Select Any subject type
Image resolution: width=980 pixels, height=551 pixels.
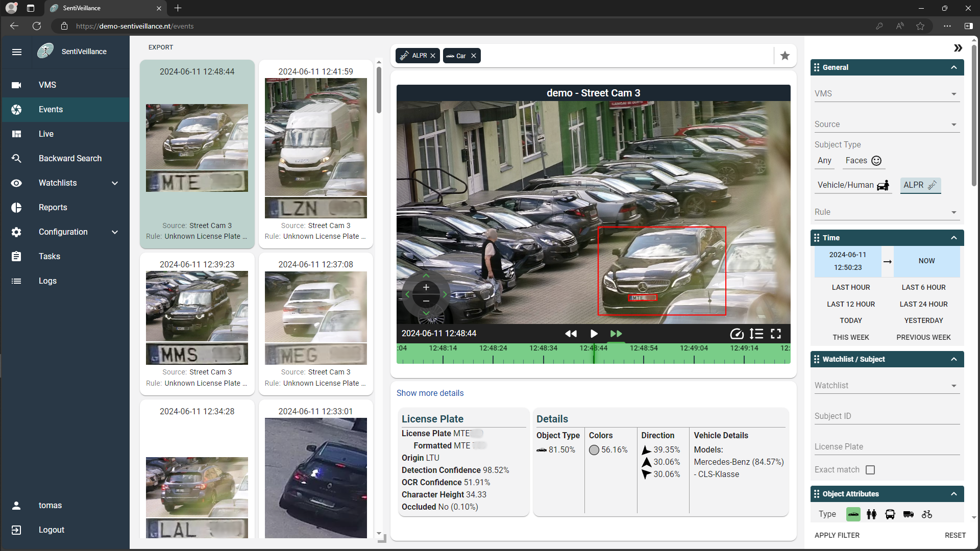point(824,161)
